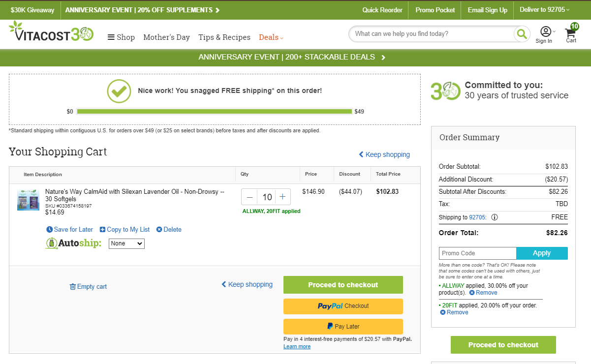Click the Apply promo button

542,253
